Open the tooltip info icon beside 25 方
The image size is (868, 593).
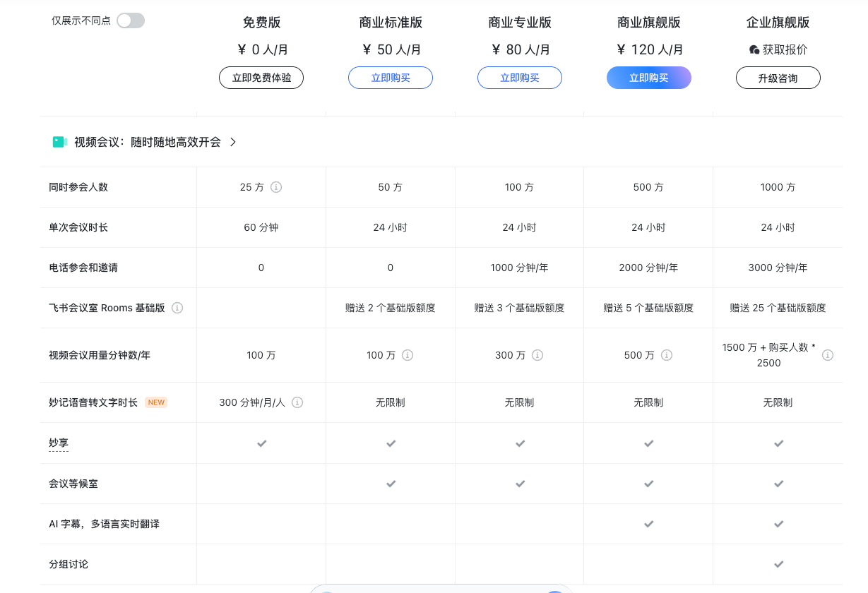pyautogui.click(x=276, y=187)
